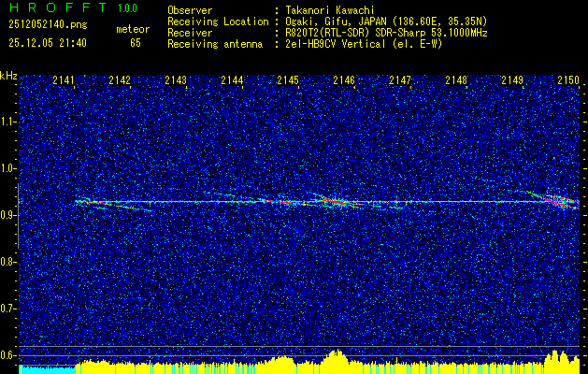The width and height of the screenshot is (588, 374).
Task: Click the name Takanori Kawachi
Action: tap(329, 10)
